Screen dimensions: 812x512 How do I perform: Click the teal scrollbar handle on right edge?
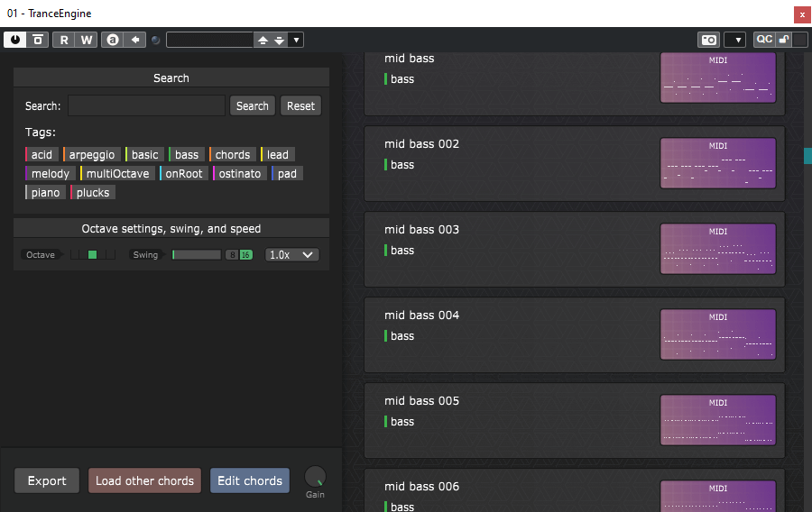pos(807,156)
